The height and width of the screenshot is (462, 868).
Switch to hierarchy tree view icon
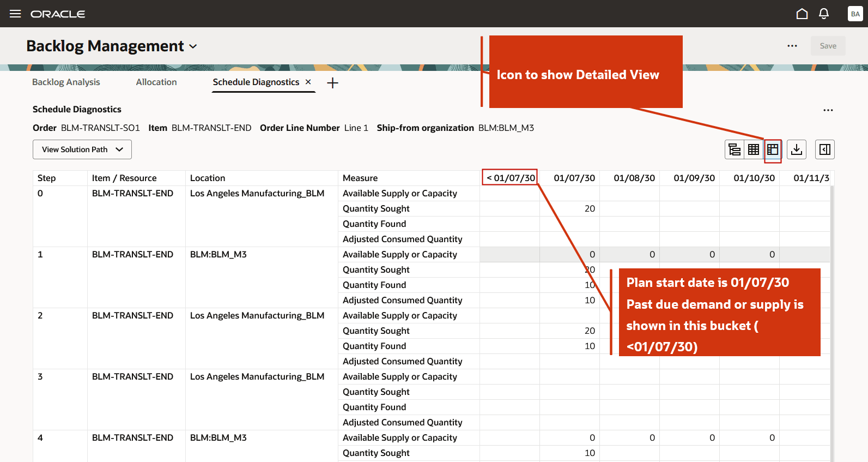click(x=735, y=149)
